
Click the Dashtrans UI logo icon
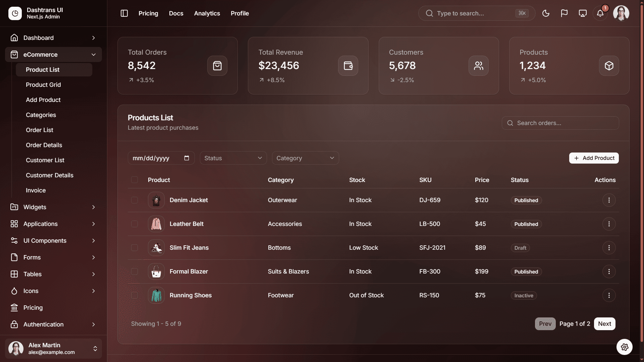15,13
